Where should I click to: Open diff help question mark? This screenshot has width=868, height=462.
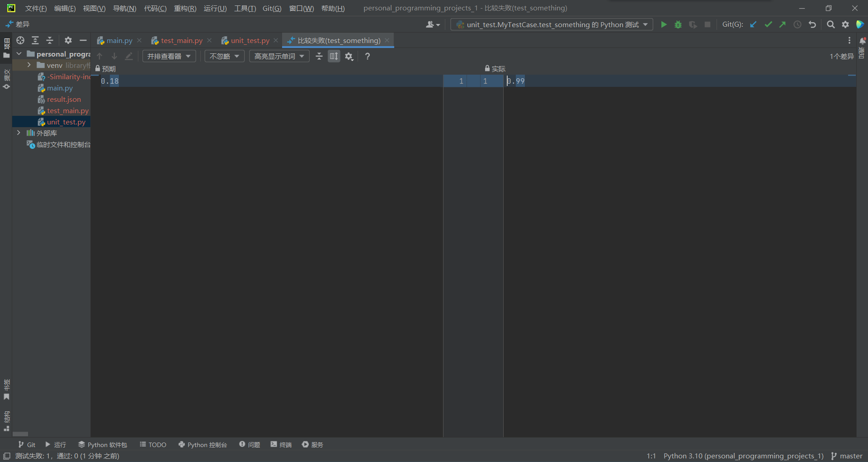368,56
